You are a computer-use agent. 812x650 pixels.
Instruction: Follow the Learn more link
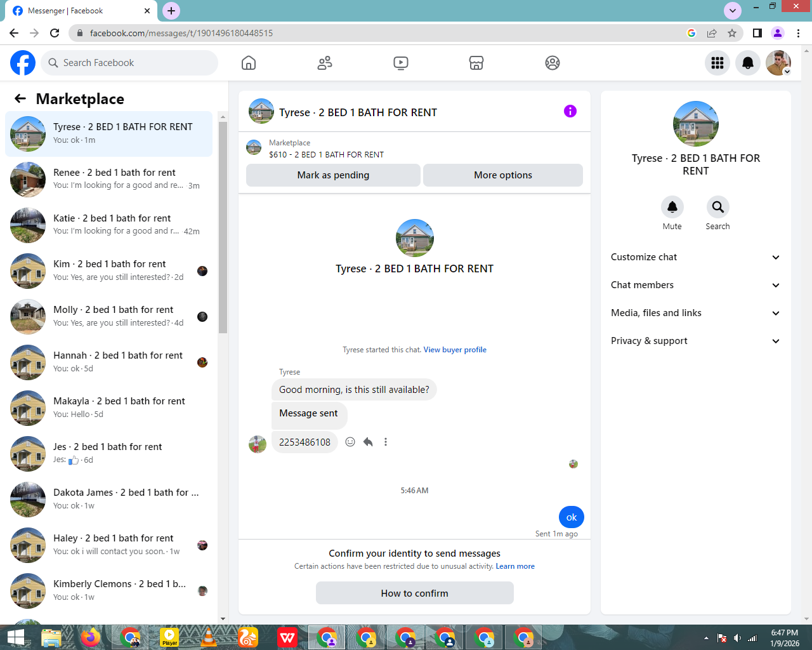(515, 566)
